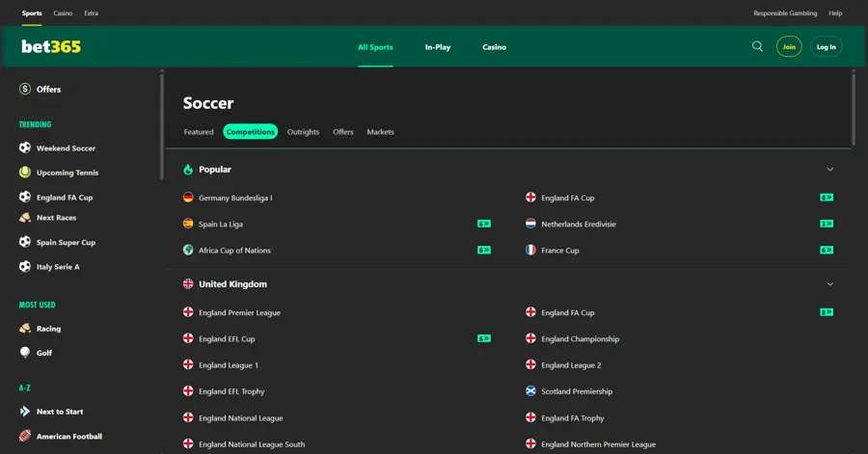Open England Championship competition

(581, 338)
